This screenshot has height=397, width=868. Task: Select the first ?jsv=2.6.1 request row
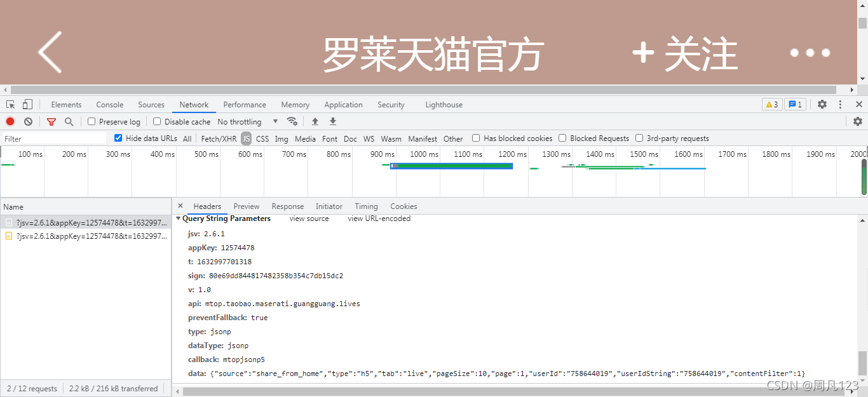[85, 222]
